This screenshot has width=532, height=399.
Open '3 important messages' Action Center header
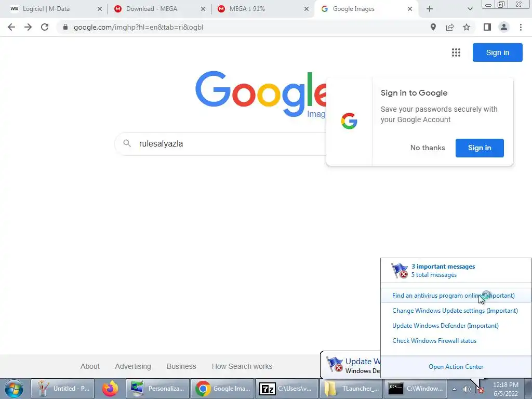point(443,267)
